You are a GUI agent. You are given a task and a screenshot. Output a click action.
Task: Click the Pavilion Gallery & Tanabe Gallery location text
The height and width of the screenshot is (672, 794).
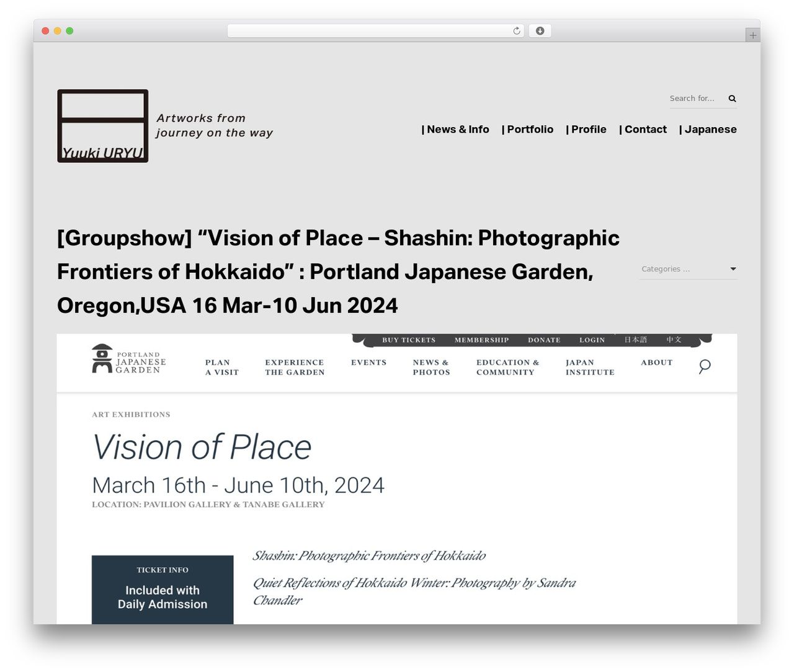(x=208, y=505)
